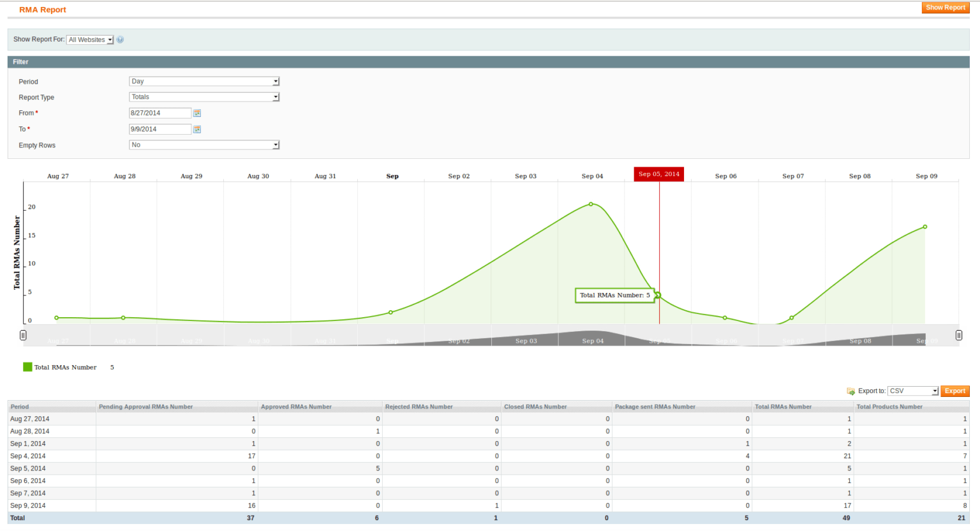Click the green Total RMAs legend swatch
Viewport: 980px width, 531px height.
point(27,367)
